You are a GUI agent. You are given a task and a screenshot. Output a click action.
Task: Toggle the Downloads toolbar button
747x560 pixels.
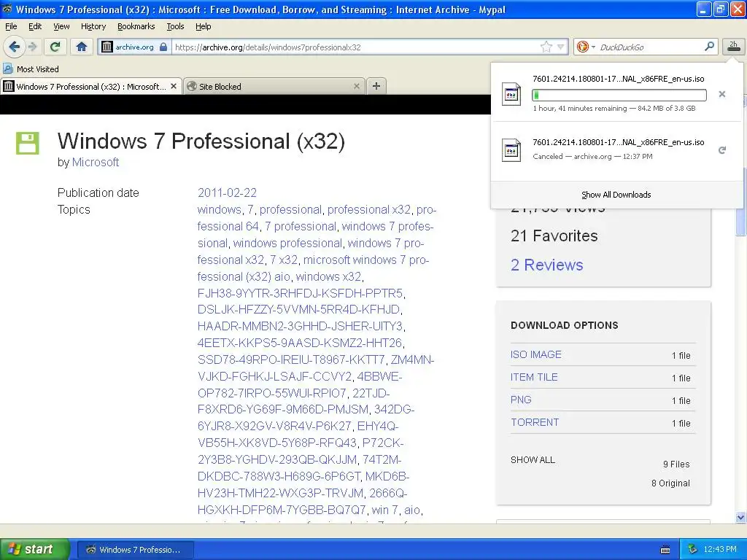[x=733, y=47]
